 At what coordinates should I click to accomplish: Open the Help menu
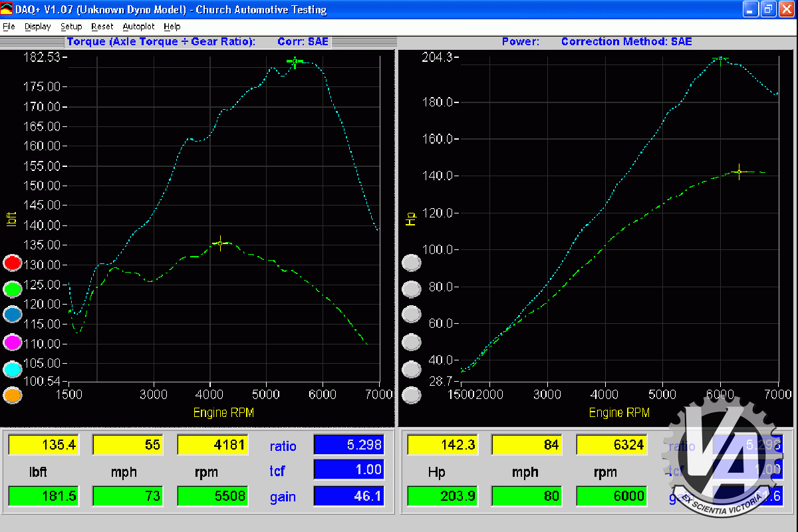(x=172, y=27)
